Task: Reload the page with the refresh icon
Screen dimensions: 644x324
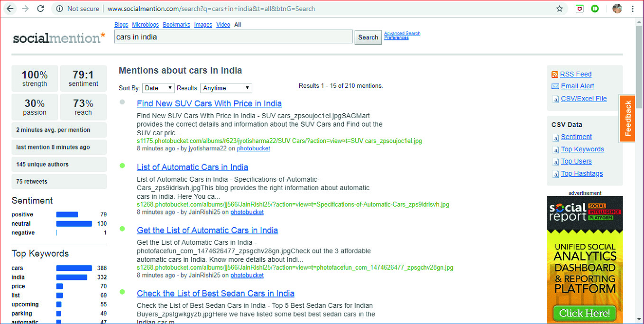Action: 41,9
